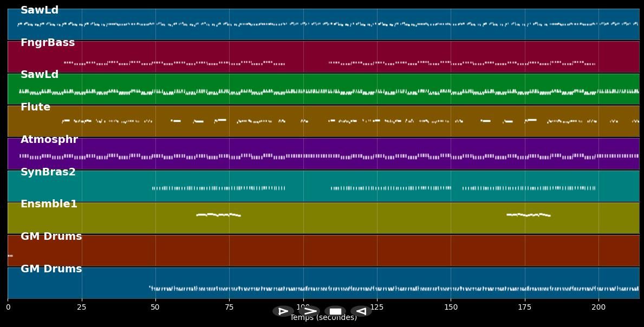Select the SynBras2 track label
This screenshot has width=644, height=327.
48,172
